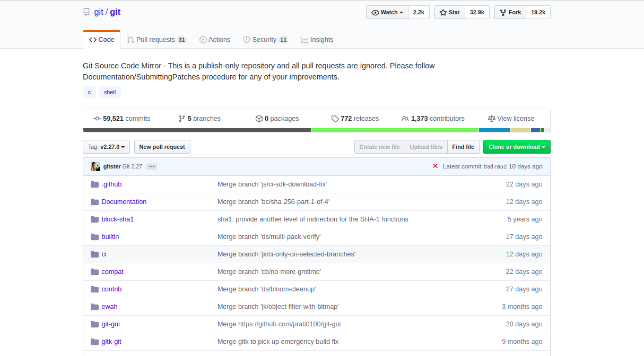Click the Find file button
Screen dimensions: 644x356
[x=463, y=147]
